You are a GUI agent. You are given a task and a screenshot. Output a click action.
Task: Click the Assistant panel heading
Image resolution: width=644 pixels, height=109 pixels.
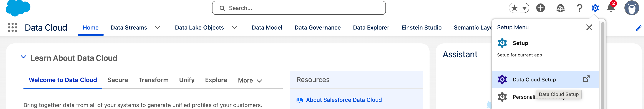(460, 54)
